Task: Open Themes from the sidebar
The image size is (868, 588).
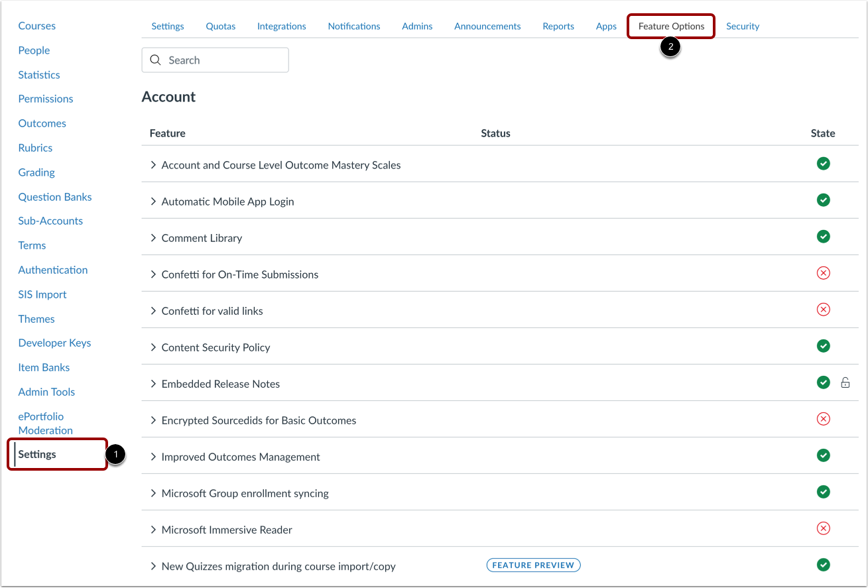Action: coord(36,318)
